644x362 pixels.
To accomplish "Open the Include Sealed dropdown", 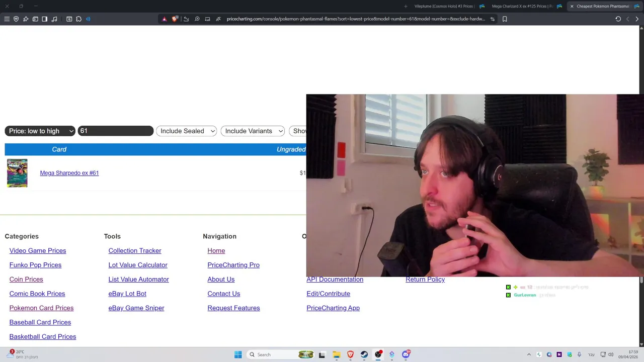I will pyautogui.click(x=186, y=131).
